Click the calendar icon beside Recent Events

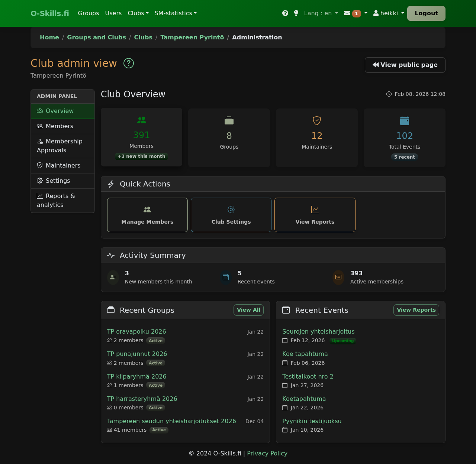(x=286, y=309)
